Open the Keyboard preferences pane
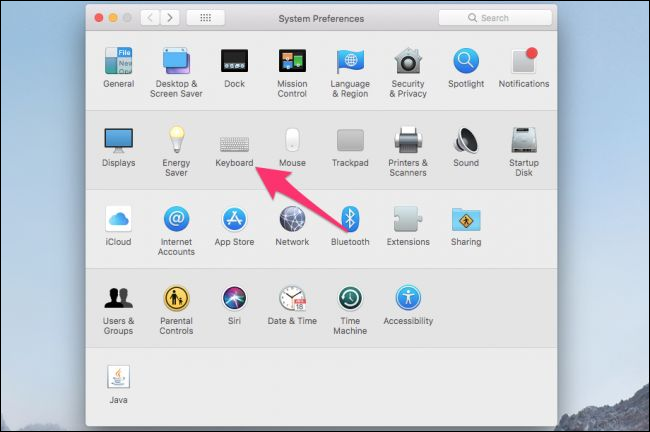 pos(234,143)
